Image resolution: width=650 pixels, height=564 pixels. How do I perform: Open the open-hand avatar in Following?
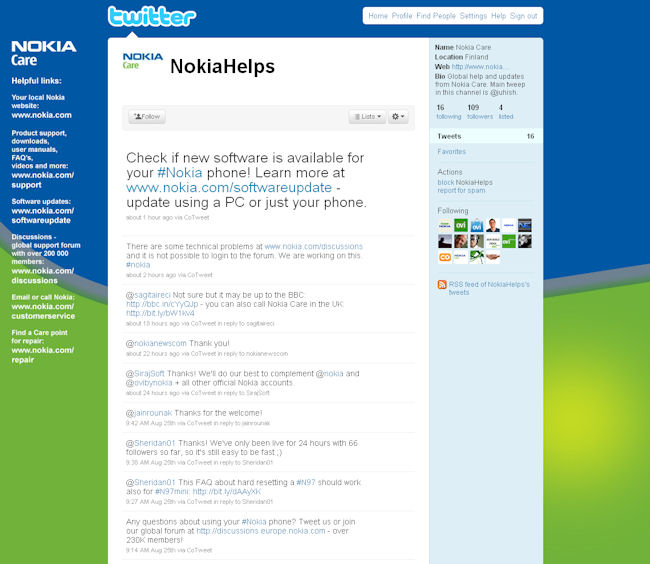coord(493,257)
